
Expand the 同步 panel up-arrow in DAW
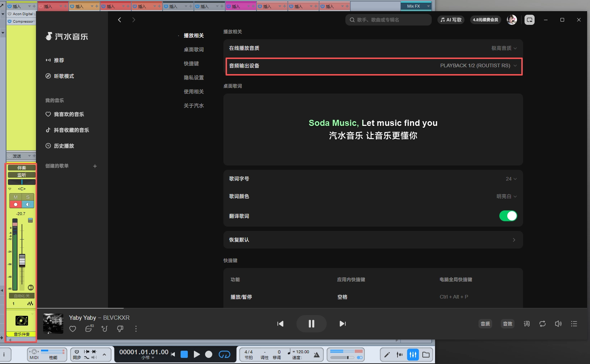click(104, 355)
